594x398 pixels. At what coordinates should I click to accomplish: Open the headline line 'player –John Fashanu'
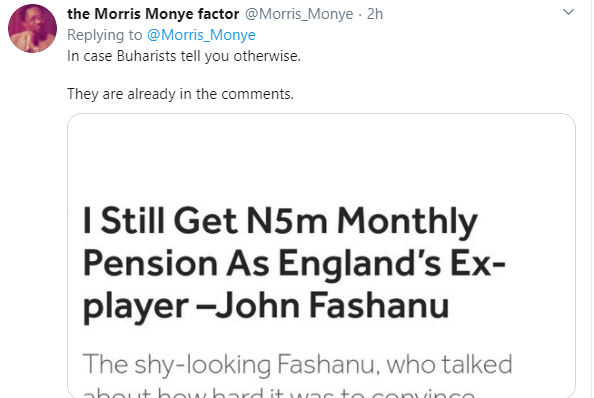tap(266, 306)
